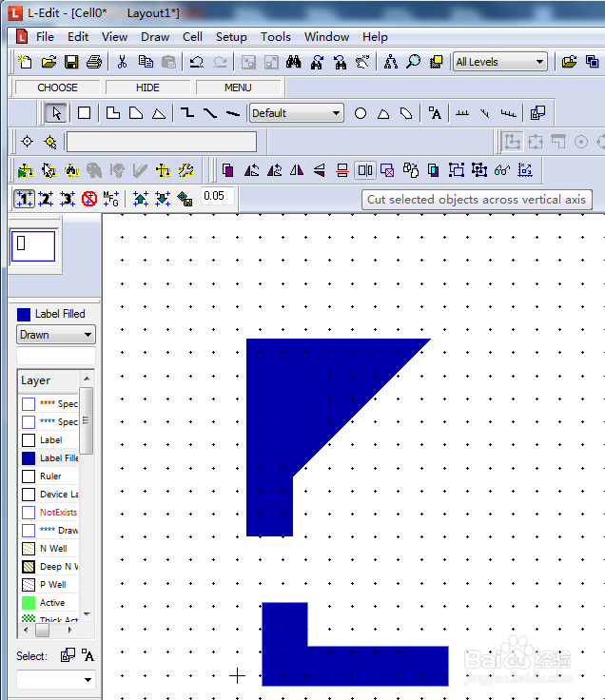Toggle mouse snap grid 3 button

tap(68, 198)
